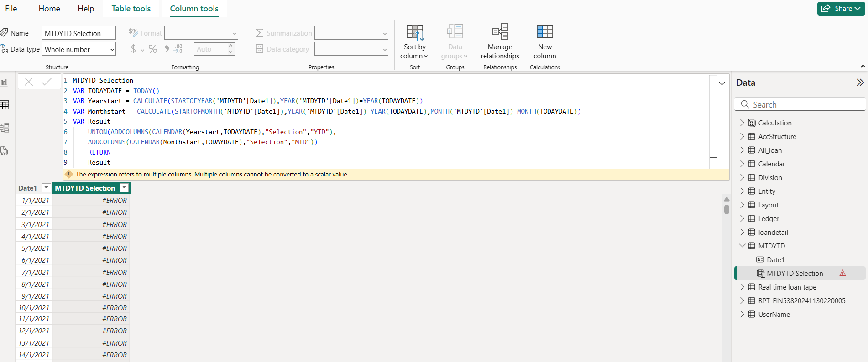Select the UserName table
Viewport: 868px width, 362px height.
pyautogui.click(x=774, y=314)
